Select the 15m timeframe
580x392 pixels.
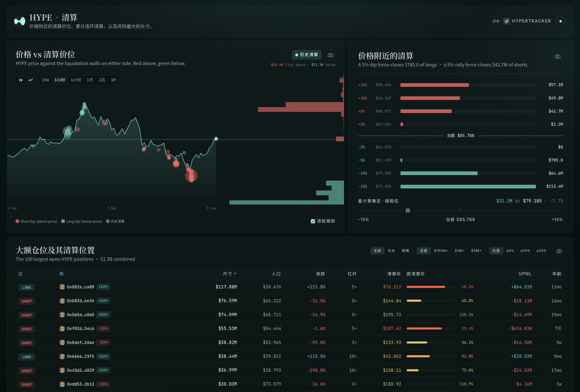(x=45, y=80)
